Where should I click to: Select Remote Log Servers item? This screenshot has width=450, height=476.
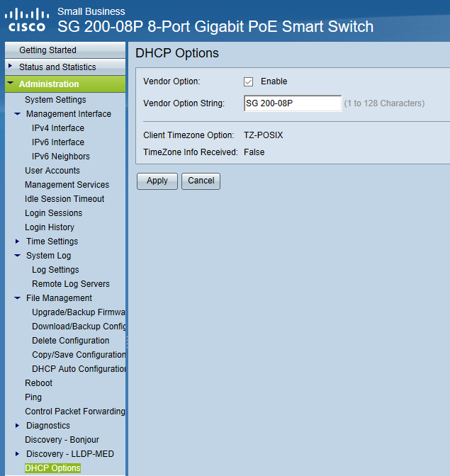[71, 284]
